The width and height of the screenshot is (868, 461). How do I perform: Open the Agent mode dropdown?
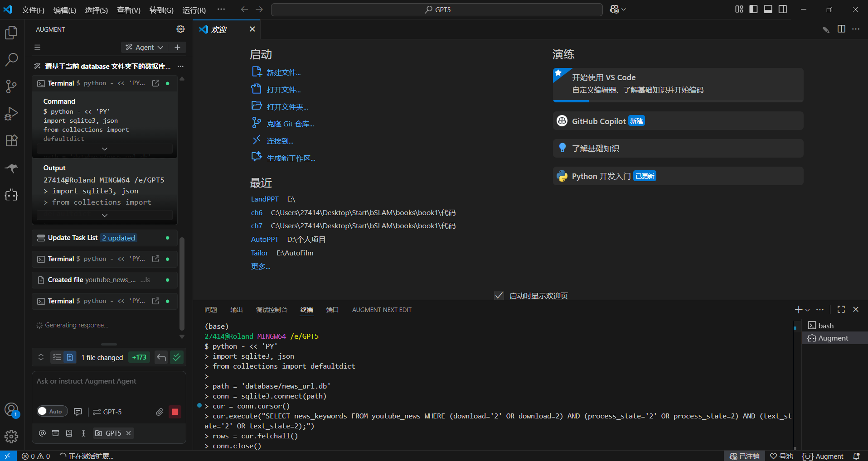tap(145, 47)
